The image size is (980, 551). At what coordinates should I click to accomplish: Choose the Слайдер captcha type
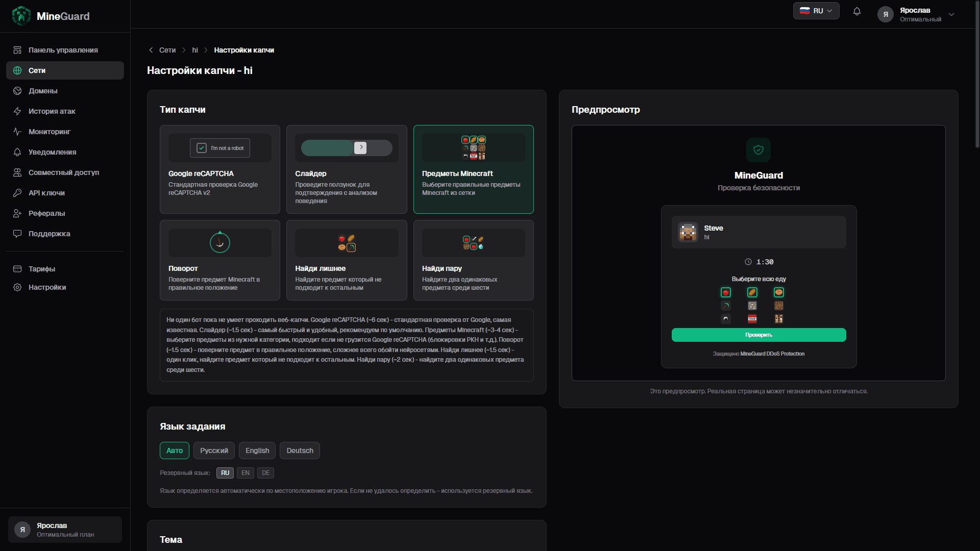(x=347, y=169)
